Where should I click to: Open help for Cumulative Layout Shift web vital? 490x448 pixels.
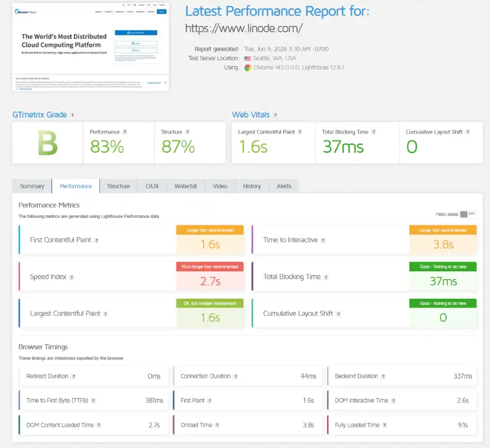pos(468,132)
